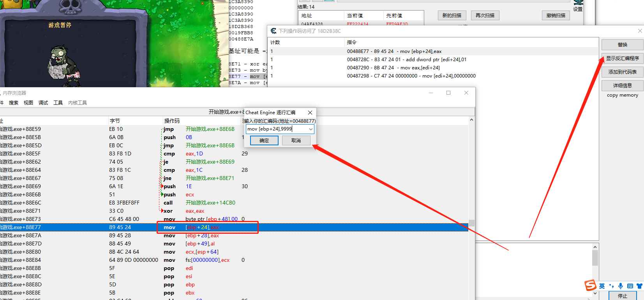This screenshot has height=300, width=644.
Task: Open the Sogou input method S logo
Action: coord(590,286)
